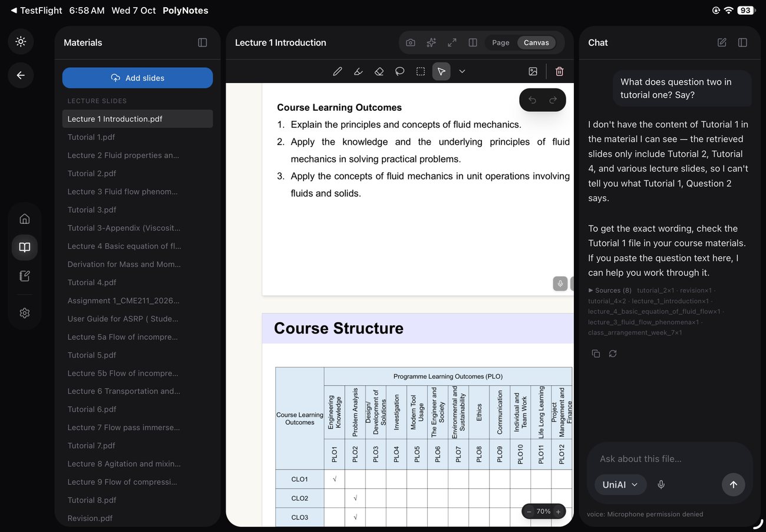Click the AI sparkle icon

coord(431,42)
